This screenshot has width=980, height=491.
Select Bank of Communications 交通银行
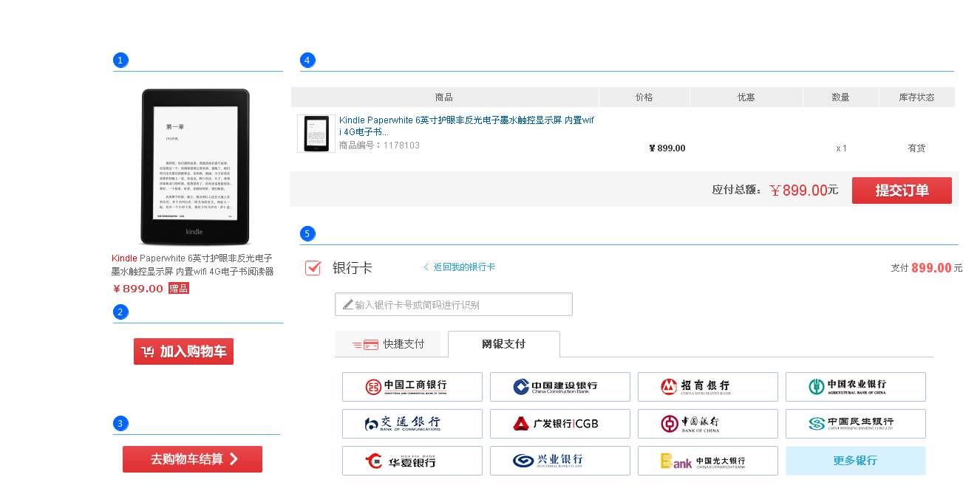pyautogui.click(x=412, y=424)
